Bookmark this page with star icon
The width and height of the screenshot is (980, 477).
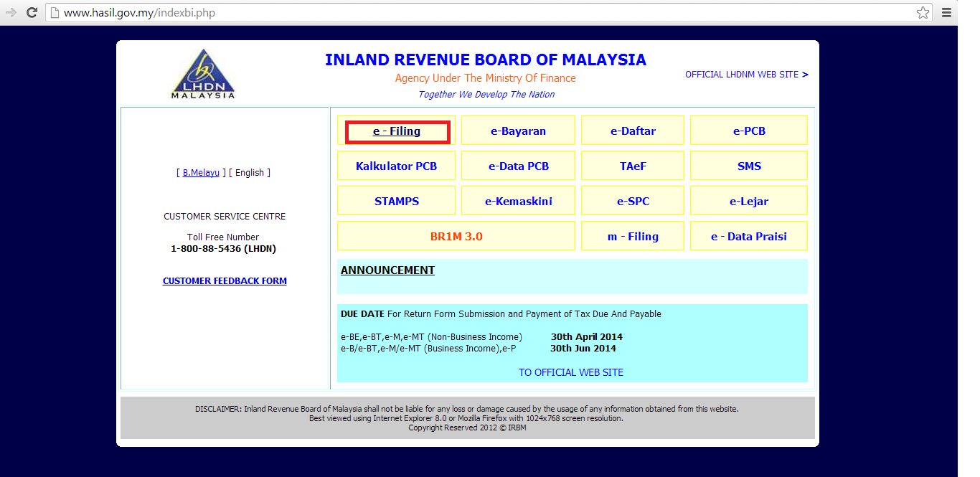tap(923, 12)
